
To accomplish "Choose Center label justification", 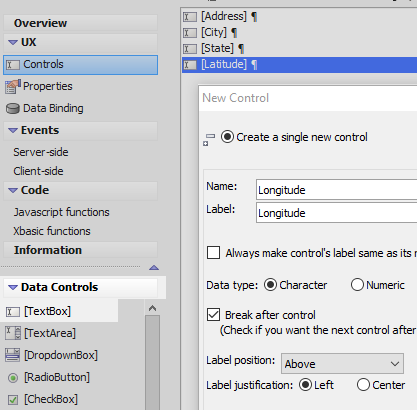I will 363,385.
